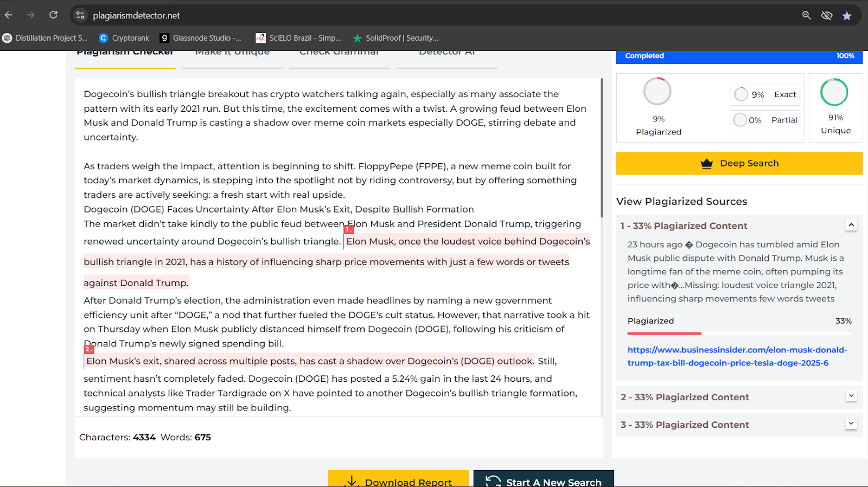Click the Partial 0% circle indicator
The width and height of the screenshot is (868, 487).
(x=740, y=120)
